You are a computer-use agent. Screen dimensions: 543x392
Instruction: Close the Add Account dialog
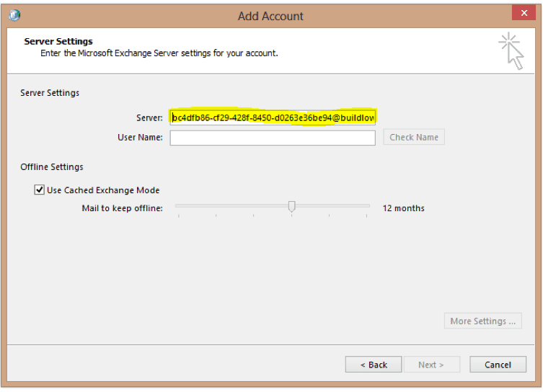tap(524, 13)
